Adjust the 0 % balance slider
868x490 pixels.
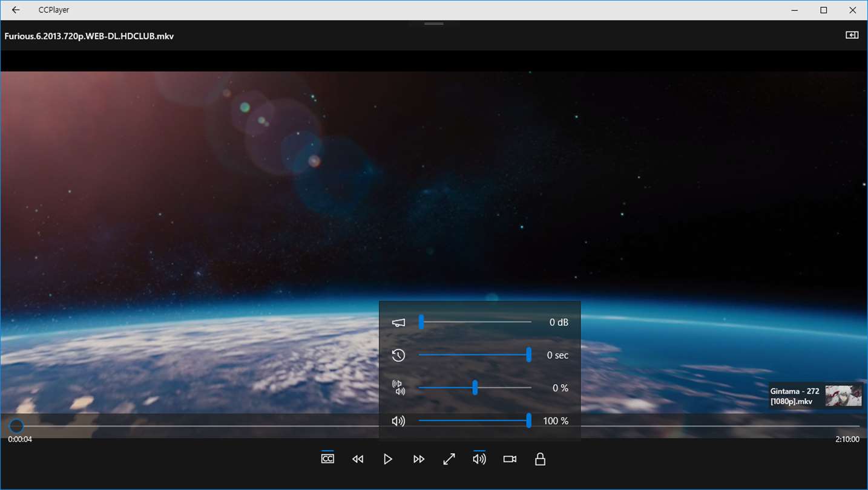(x=475, y=388)
